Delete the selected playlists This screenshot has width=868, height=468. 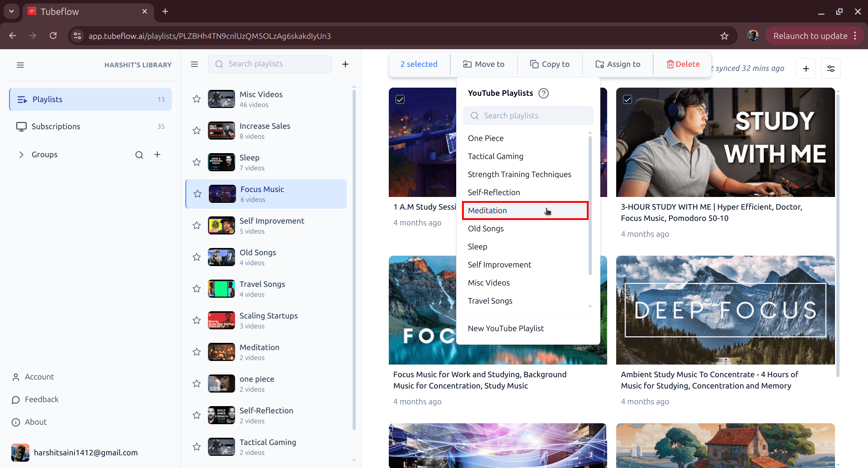682,64
